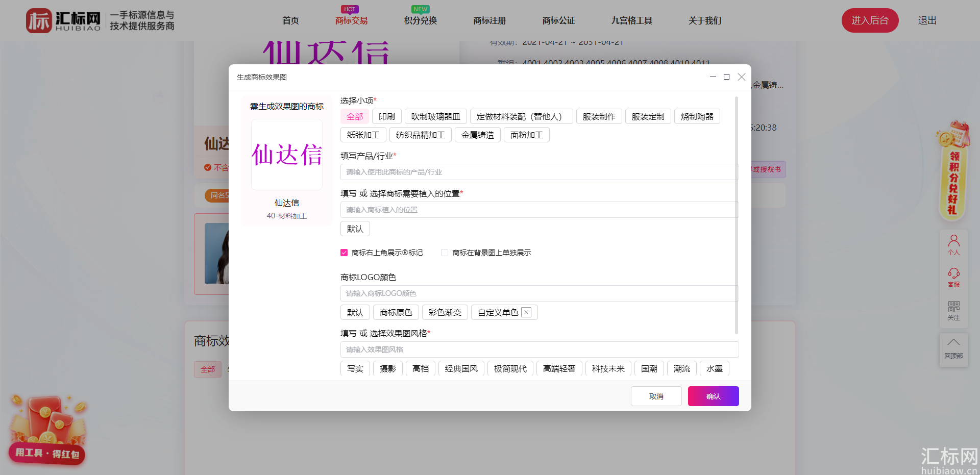The width and height of the screenshot is (980, 475).
Task: Minimize the 生成商标效果图 dialog
Action: [x=713, y=77]
